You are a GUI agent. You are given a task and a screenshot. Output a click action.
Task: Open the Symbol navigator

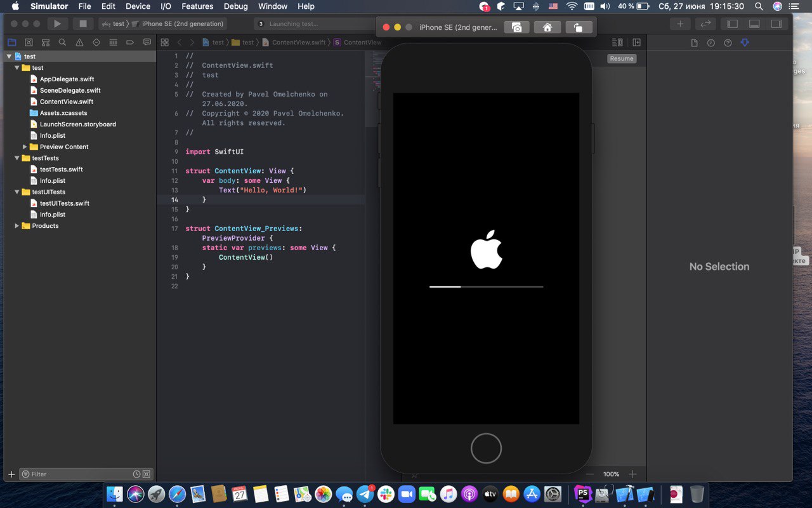46,43
